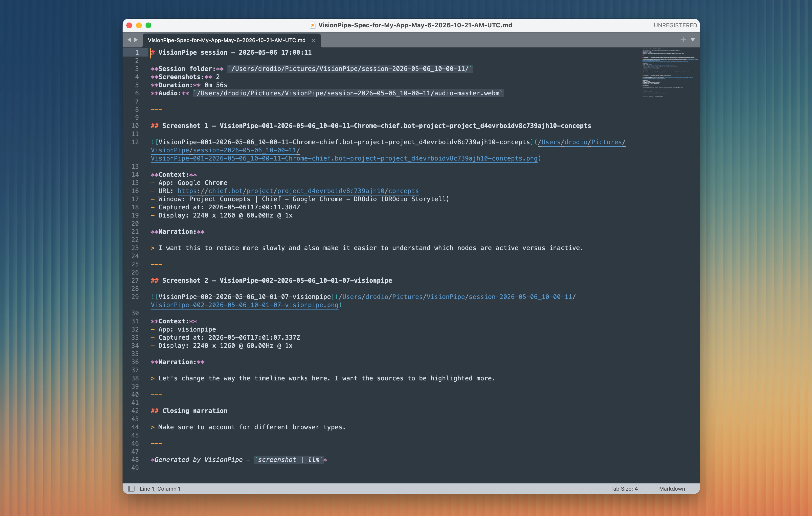
Task: Click the markdown file icon in title bar
Action: point(313,25)
